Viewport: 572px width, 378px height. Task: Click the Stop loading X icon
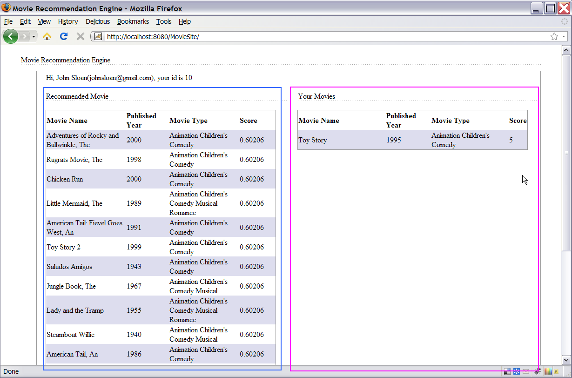click(x=80, y=36)
